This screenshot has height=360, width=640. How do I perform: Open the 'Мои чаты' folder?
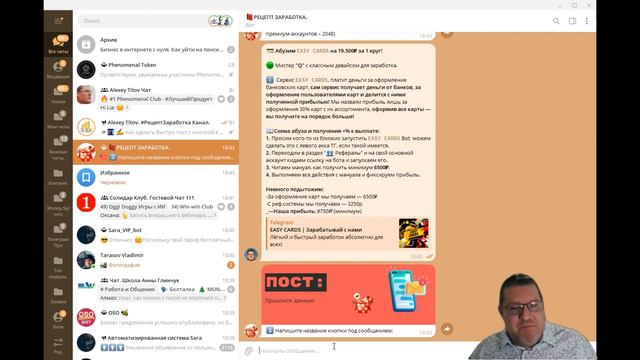(58, 120)
